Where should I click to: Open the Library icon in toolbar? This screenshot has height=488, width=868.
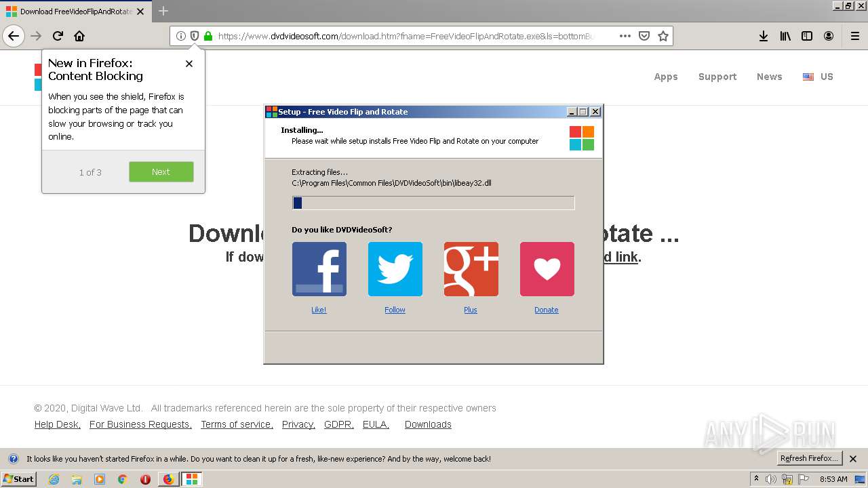coord(785,36)
